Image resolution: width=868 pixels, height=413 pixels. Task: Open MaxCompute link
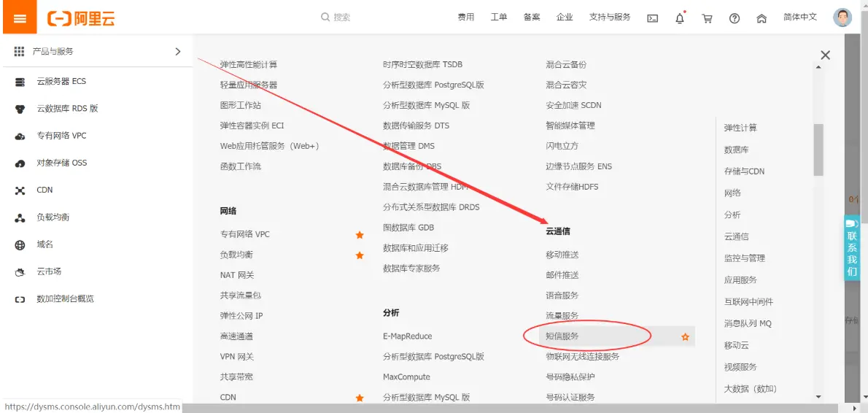click(x=406, y=377)
